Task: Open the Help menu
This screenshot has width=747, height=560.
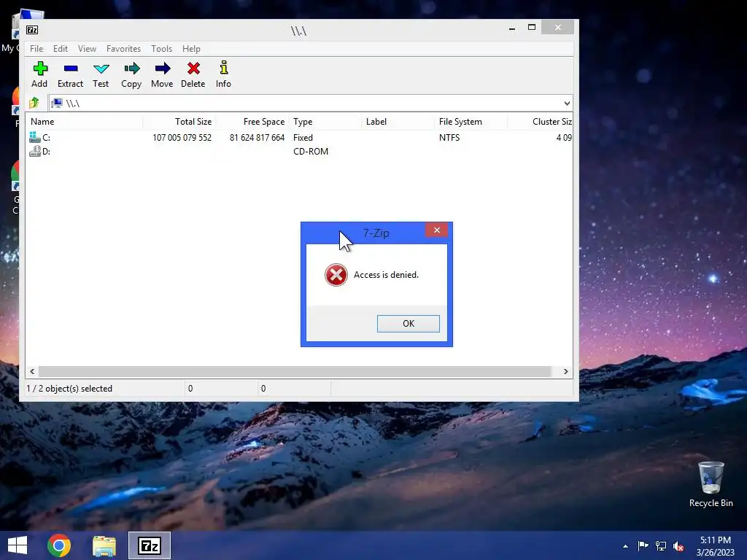Action: tap(191, 49)
